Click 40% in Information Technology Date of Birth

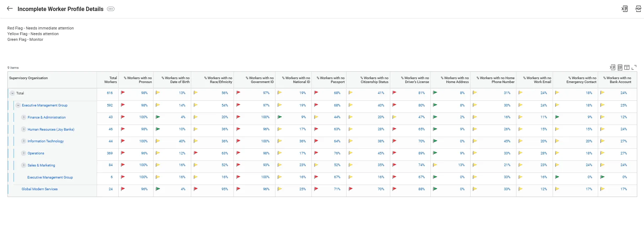pos(182,141)
